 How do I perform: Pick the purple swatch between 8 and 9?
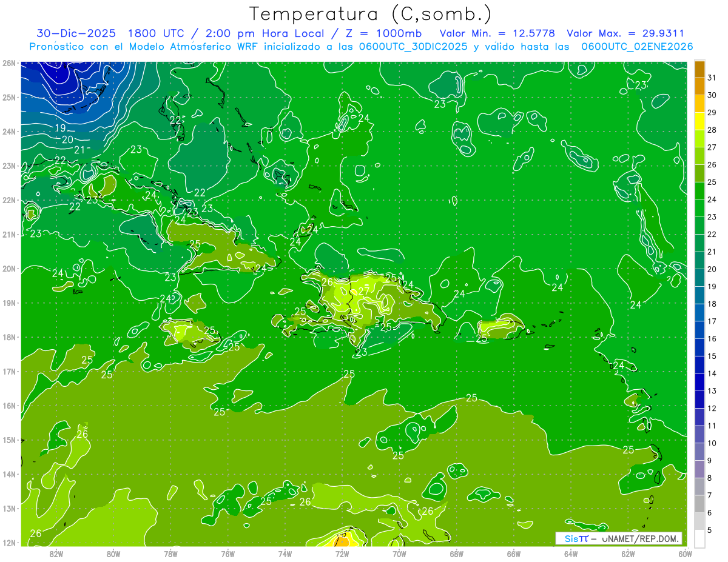coord(699,469)
